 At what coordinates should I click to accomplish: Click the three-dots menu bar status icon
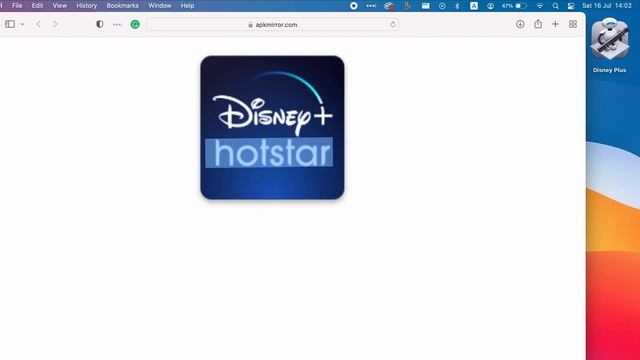pyautogui.click(x=371, y=6)
